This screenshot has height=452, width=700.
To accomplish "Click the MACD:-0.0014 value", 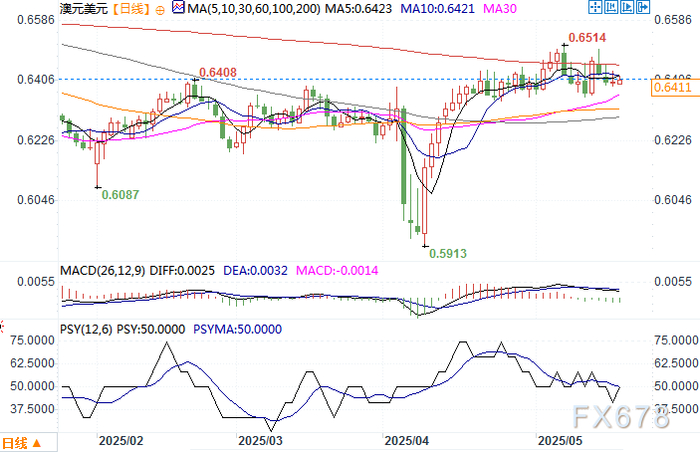I will tap(337, 271).
